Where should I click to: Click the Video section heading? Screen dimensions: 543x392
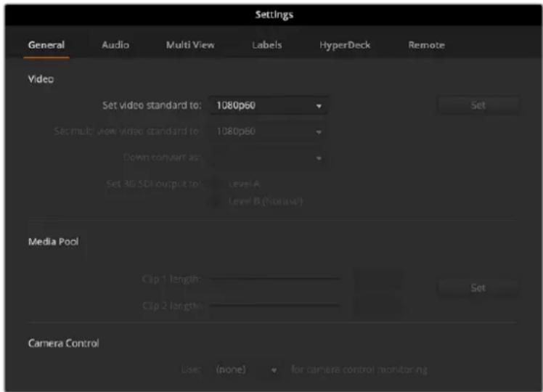click(x=41, y=79)
